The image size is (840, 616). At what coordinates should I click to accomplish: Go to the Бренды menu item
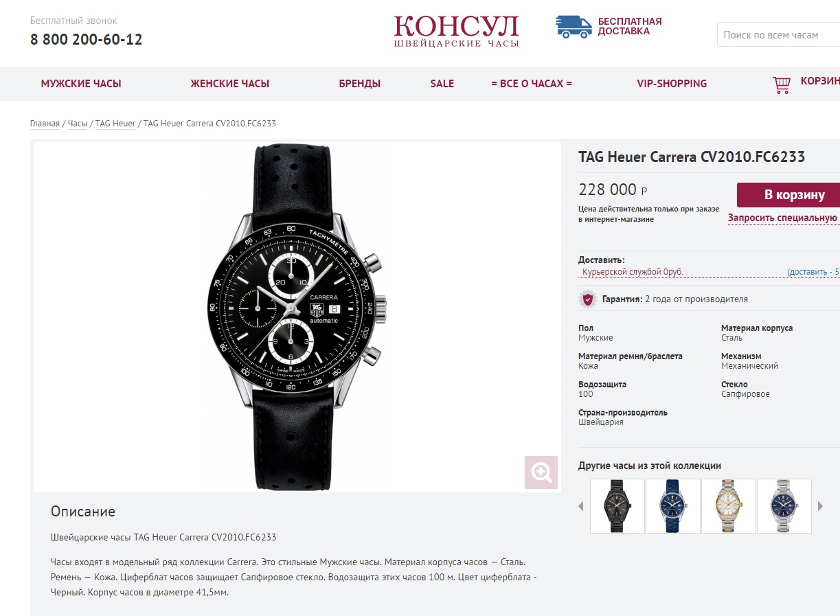(360, 84)
